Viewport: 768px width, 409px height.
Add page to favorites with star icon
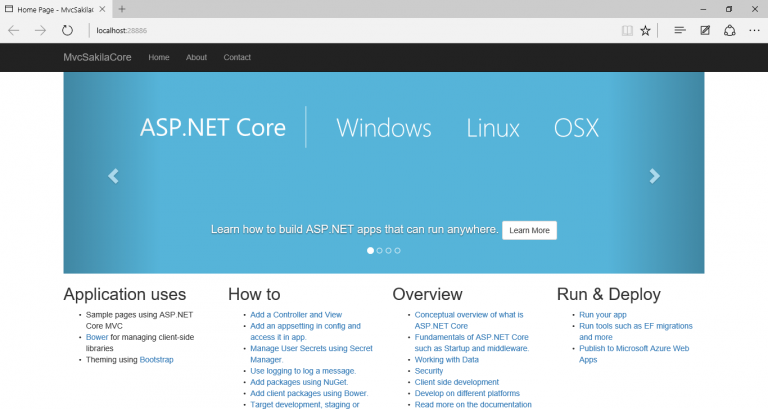[646, 30]
